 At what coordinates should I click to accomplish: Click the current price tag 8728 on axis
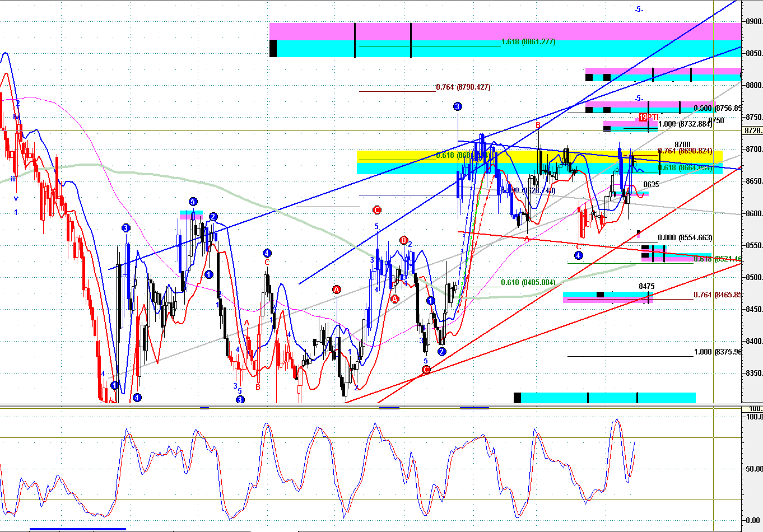coord(752,130)
